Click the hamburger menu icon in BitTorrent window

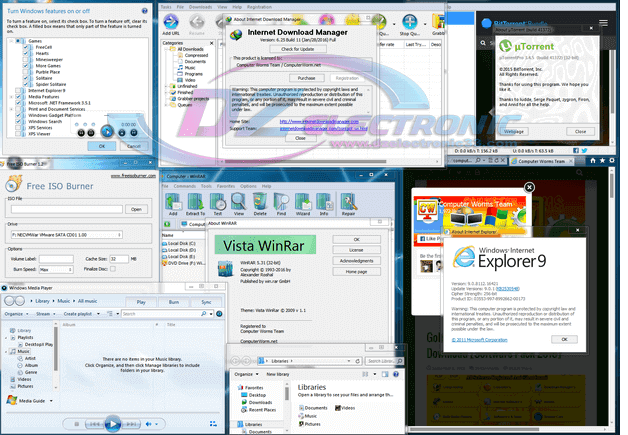point(603,23)
